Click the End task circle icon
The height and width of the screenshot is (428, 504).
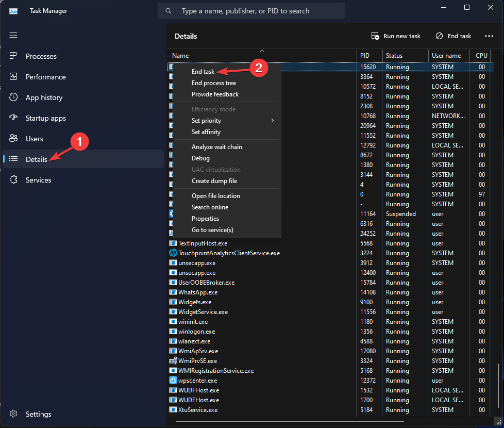(x=439, y=36)
